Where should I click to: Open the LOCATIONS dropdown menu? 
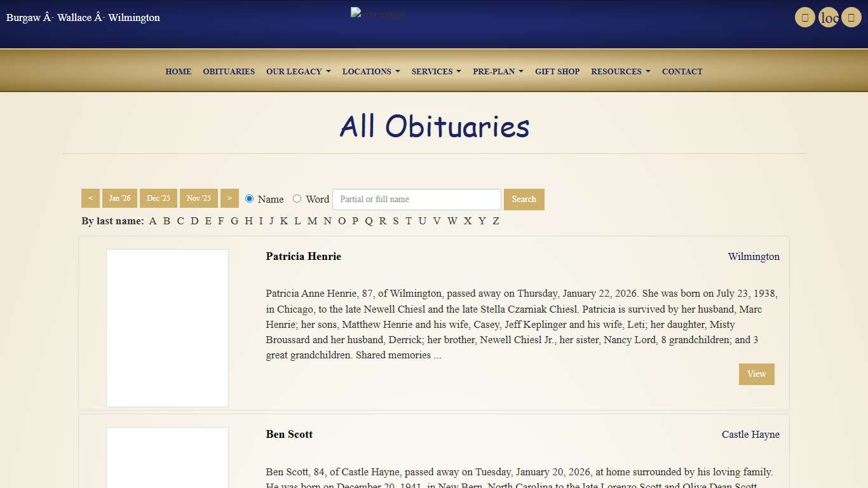click(370, 71)
